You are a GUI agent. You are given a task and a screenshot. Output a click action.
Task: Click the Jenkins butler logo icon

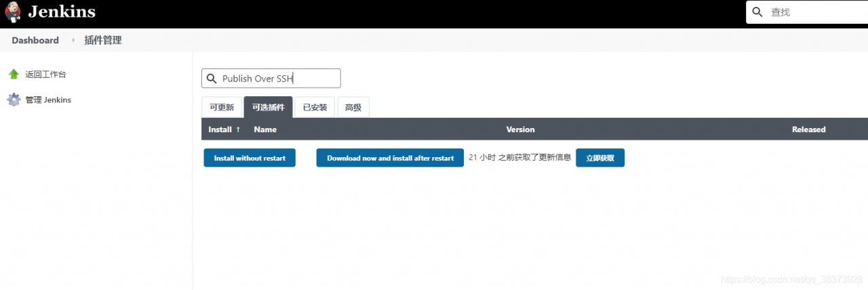point(13,12)
